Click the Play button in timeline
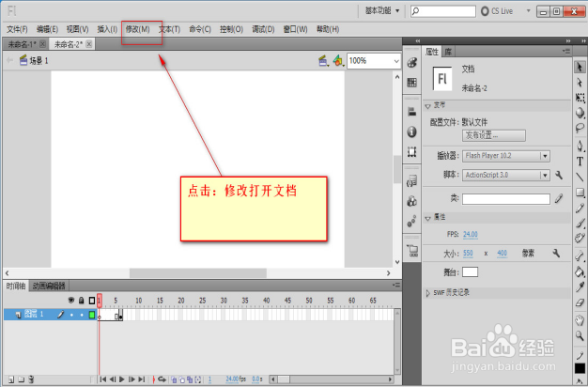588x387 pixels. tap(122, 379)
